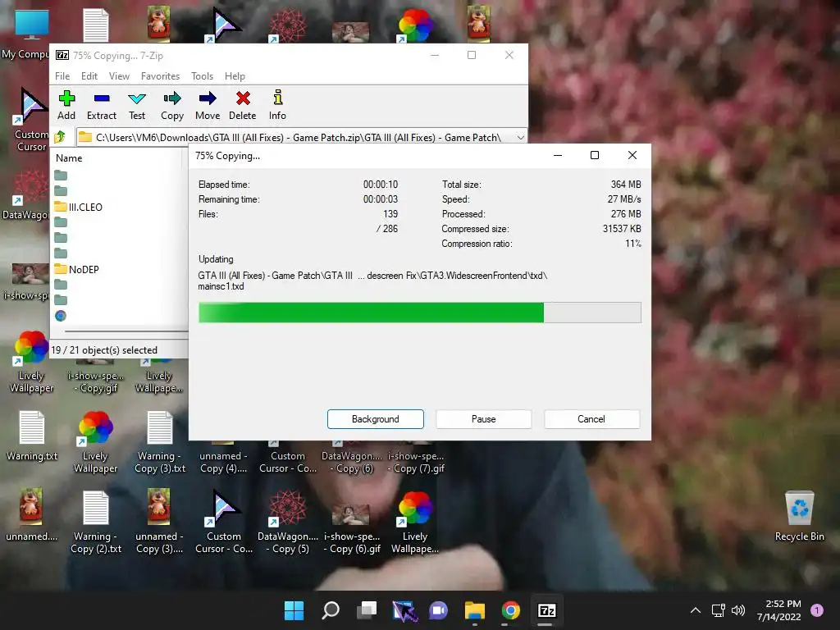Open the Edit menu
The height and width of the screenshot is (630, 840).
[89, 76]
